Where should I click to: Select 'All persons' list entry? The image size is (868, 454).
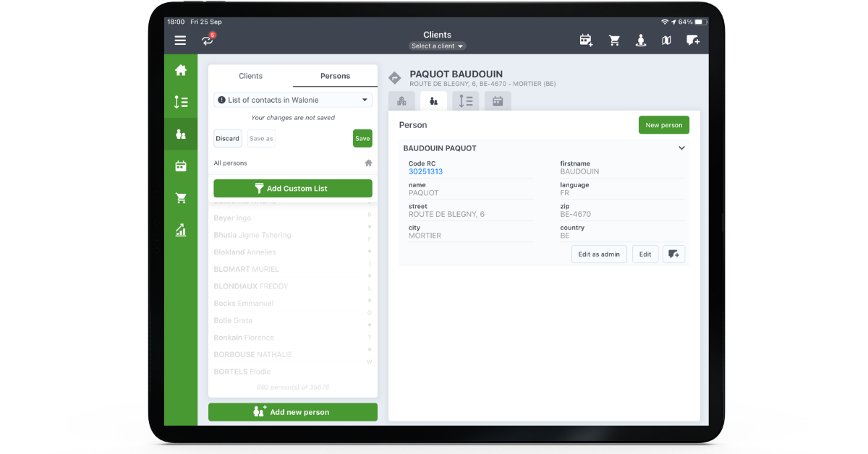pyautogui.click(x=231, y=163)
